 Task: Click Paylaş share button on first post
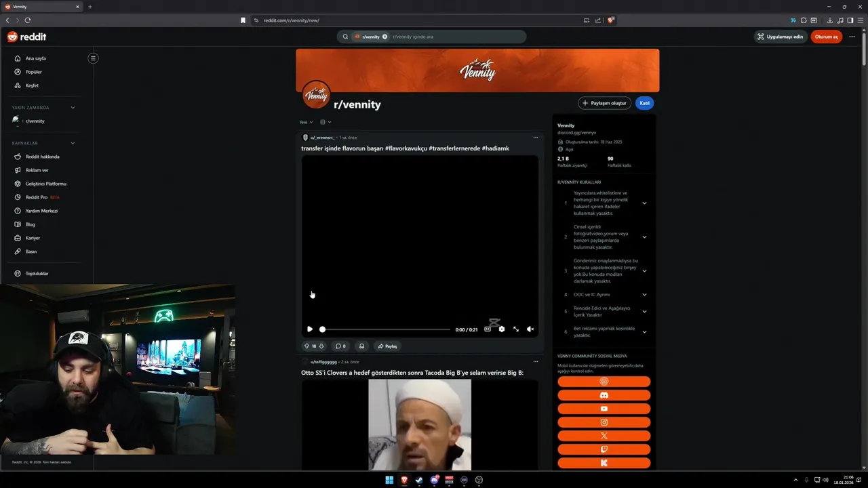[x=387, y=346]
